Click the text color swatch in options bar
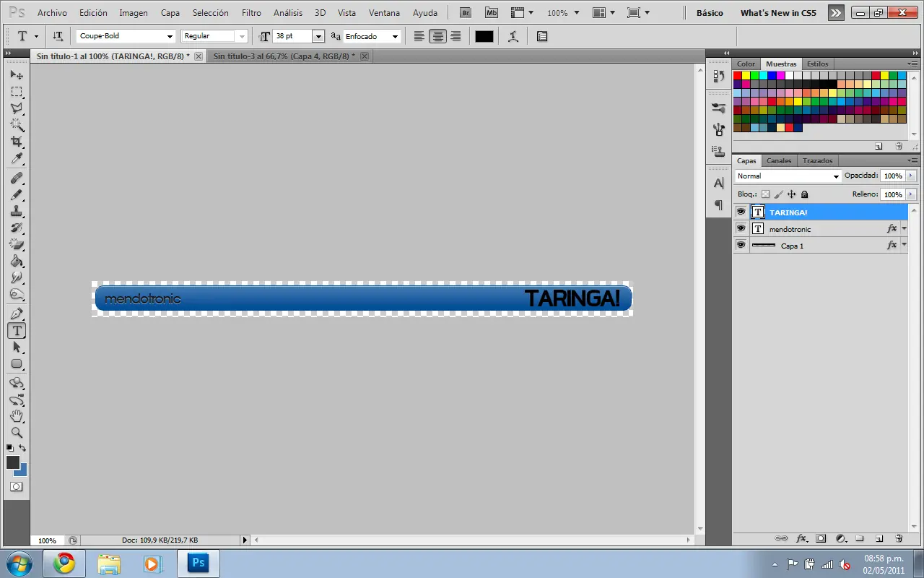The image size is (924, 578). [x=484, y=36]
